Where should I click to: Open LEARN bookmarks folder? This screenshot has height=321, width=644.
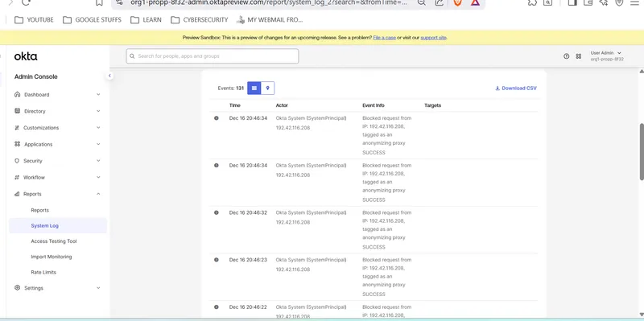146,19
